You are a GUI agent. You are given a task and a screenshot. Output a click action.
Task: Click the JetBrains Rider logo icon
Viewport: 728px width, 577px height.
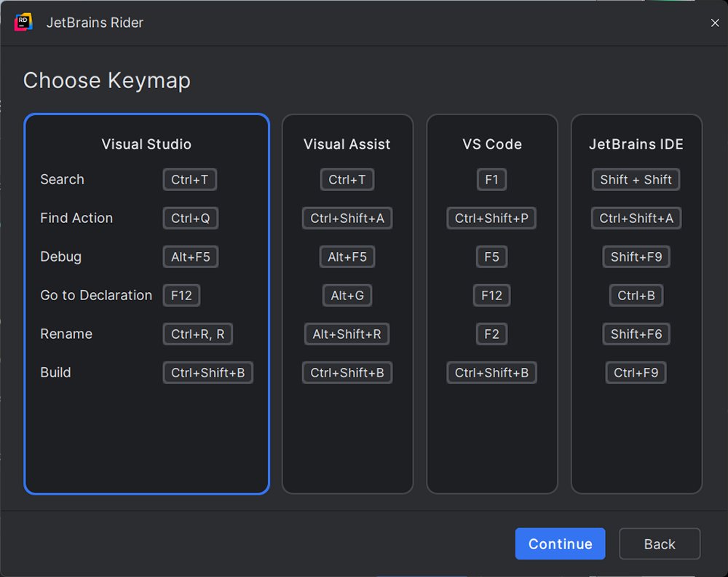pos(23,23)
